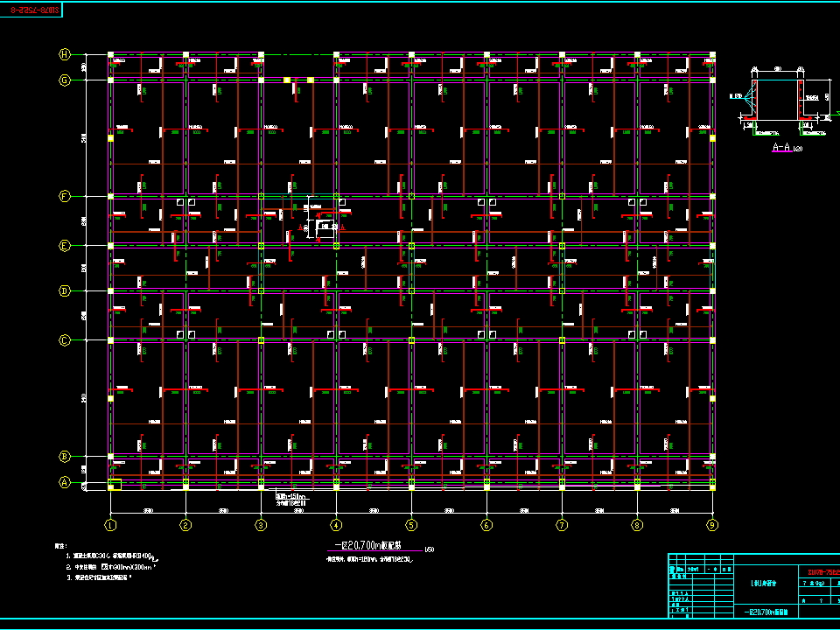Select grid axis bubble G
The image size is (840, 630).
click(x=65, y=80)
